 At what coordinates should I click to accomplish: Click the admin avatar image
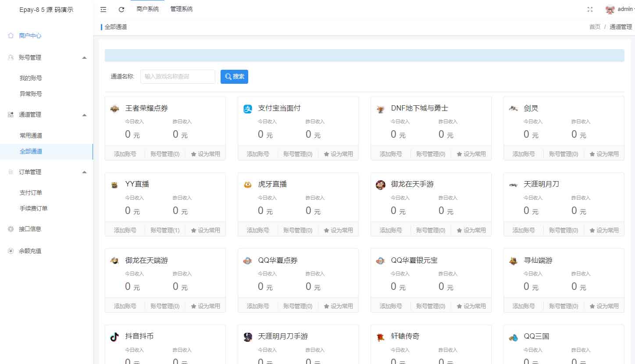point(610,9)
